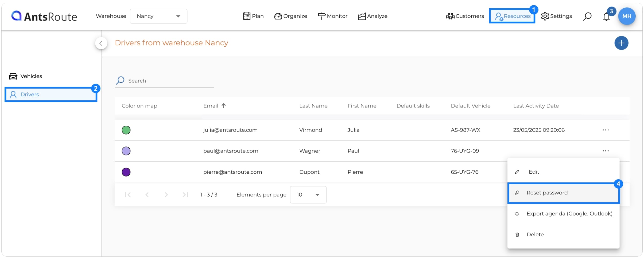Viewport: 644px width, 259px height.
Task: Go to previous page of drivers
Action: tap(147, 195)
